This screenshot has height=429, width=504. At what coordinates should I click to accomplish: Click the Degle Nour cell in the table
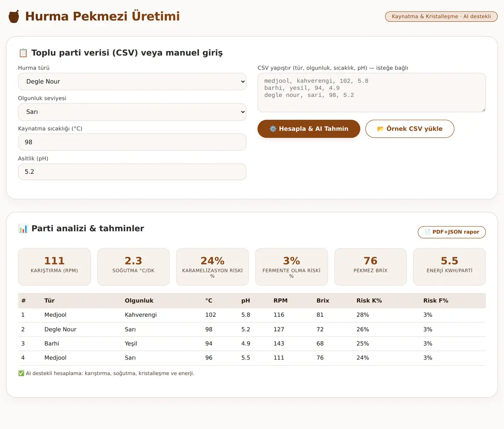60,329
